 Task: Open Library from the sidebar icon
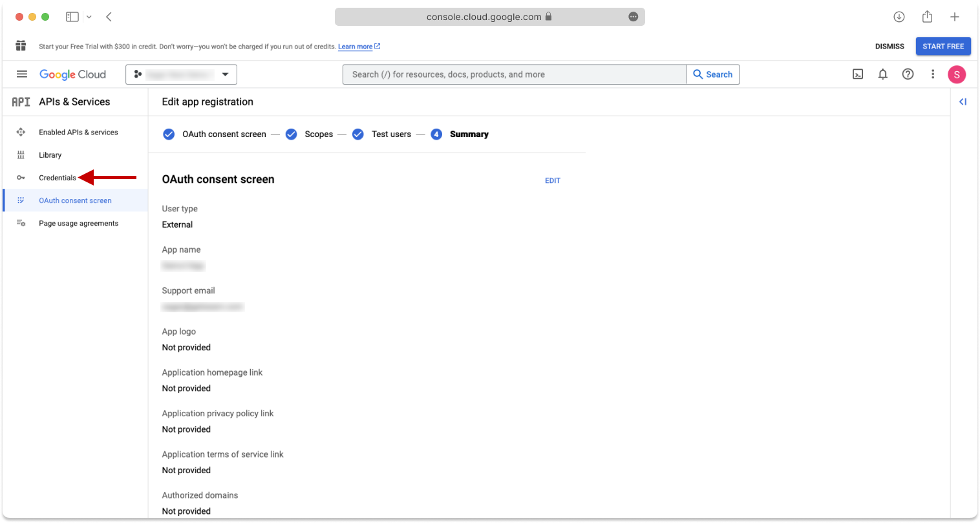(x=20, y=155)
